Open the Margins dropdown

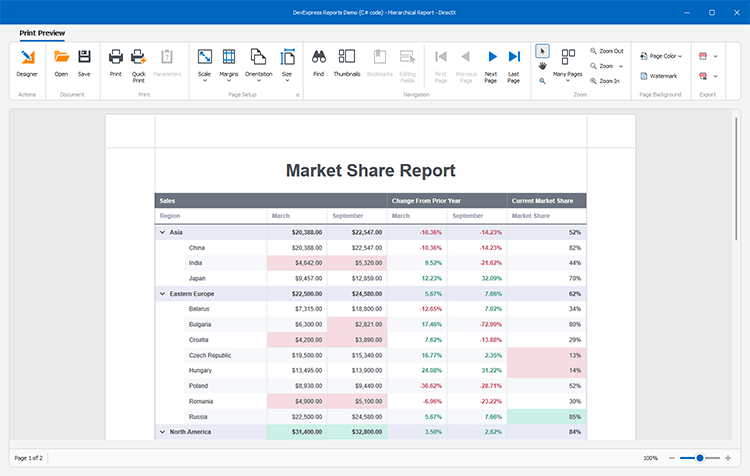[229, 62]
